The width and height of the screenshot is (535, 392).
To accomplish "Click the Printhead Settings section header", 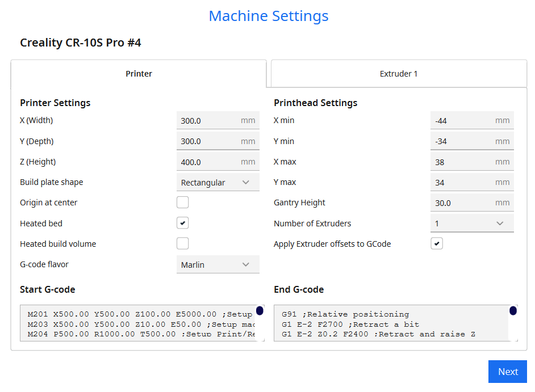I will tap(316, 103).
